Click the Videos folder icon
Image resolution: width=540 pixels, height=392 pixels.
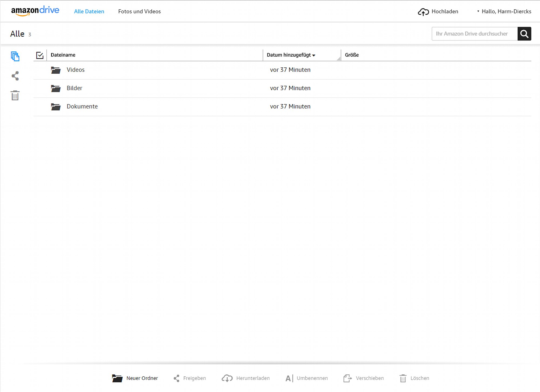point(56,70)
